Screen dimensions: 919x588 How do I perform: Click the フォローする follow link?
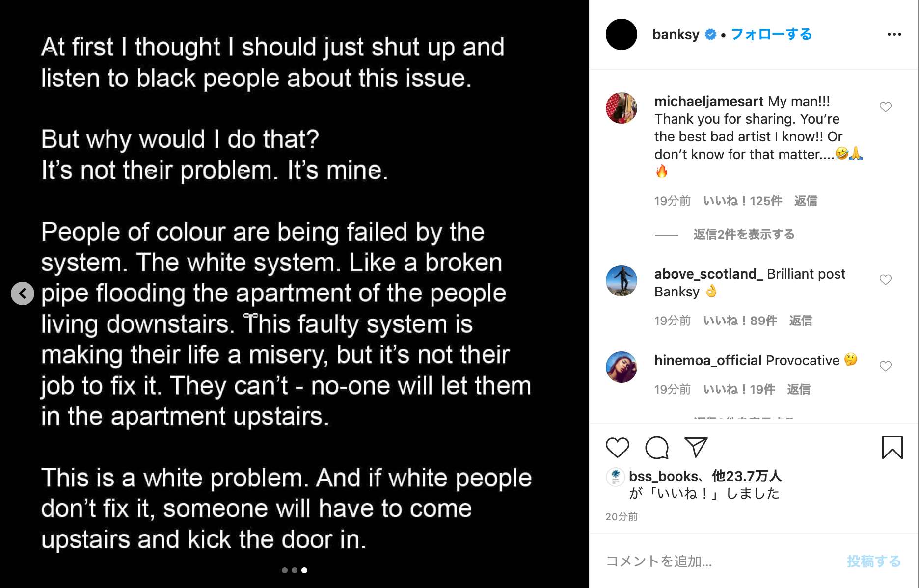pos(771,34)
